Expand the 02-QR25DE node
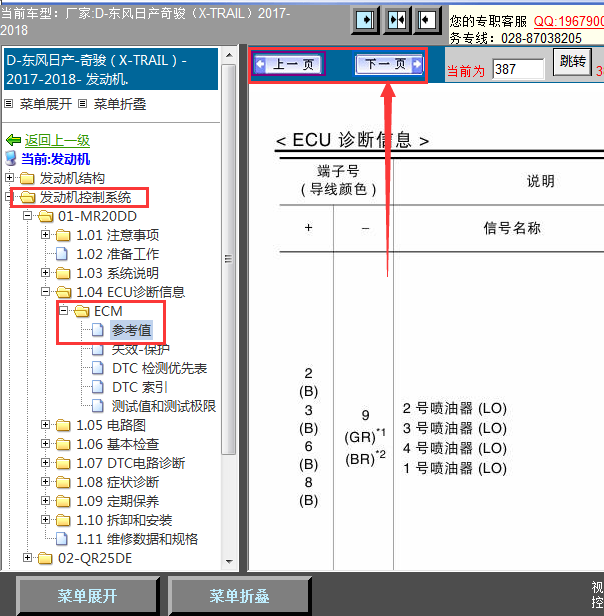 [x=27, y=557]
